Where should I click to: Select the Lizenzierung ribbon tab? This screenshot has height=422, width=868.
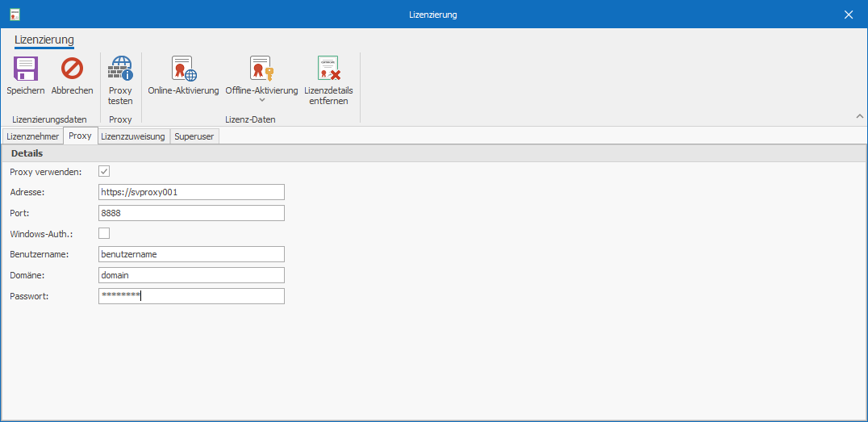[44, 40]
